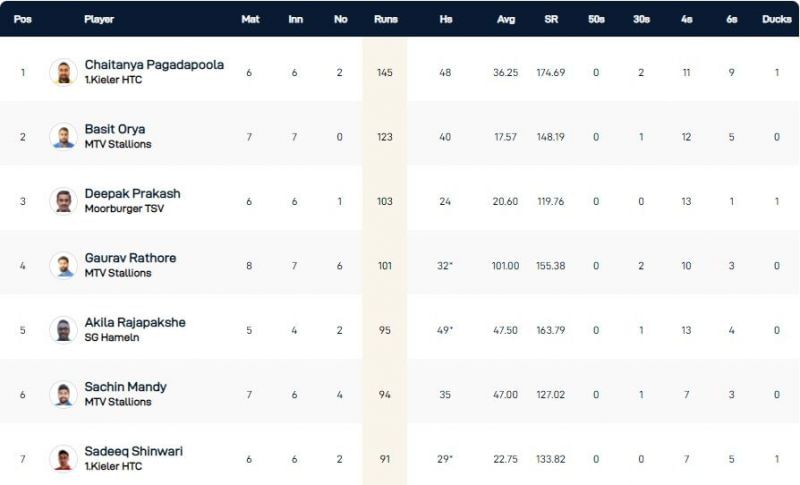The width and height of the screenshot is (800, 485).
Task: Sort table by Runs column header
Action: click(x=385, y=19)
